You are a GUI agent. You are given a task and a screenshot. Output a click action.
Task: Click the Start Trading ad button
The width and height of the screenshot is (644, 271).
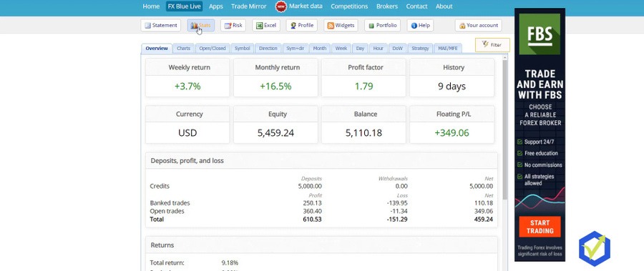[x=540, y=227]
